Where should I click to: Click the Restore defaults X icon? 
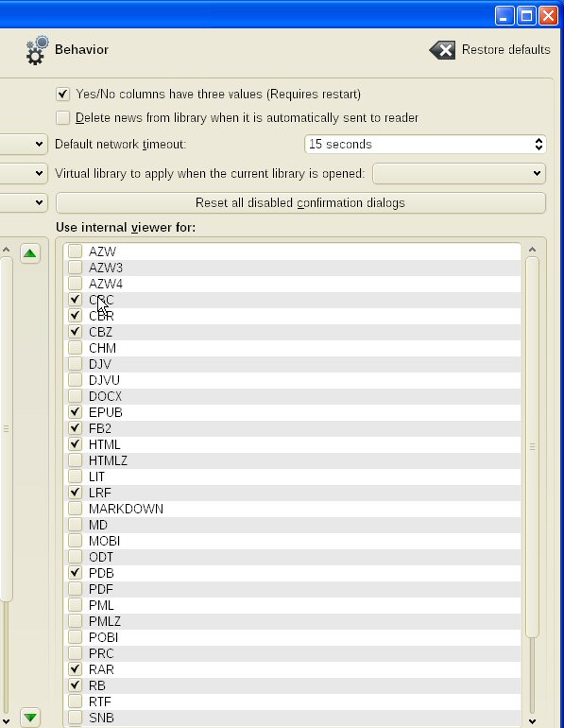442,50
